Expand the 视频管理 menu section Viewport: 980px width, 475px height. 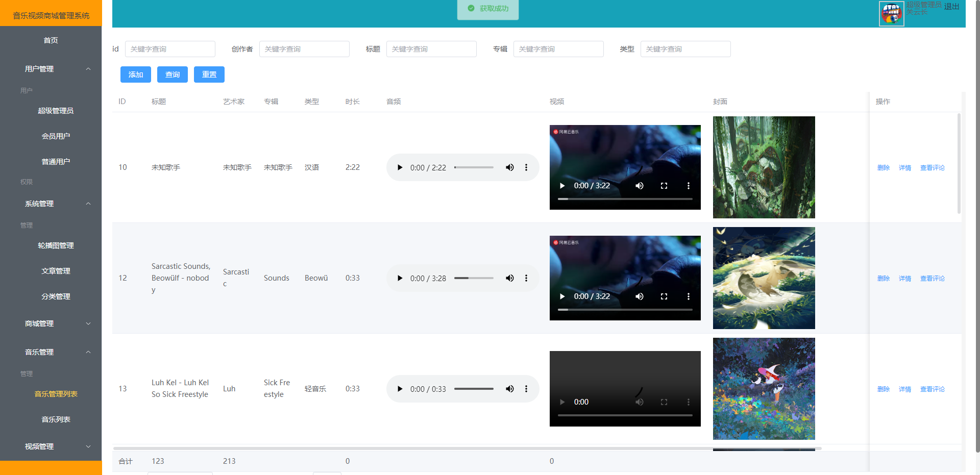click(51, 446)
